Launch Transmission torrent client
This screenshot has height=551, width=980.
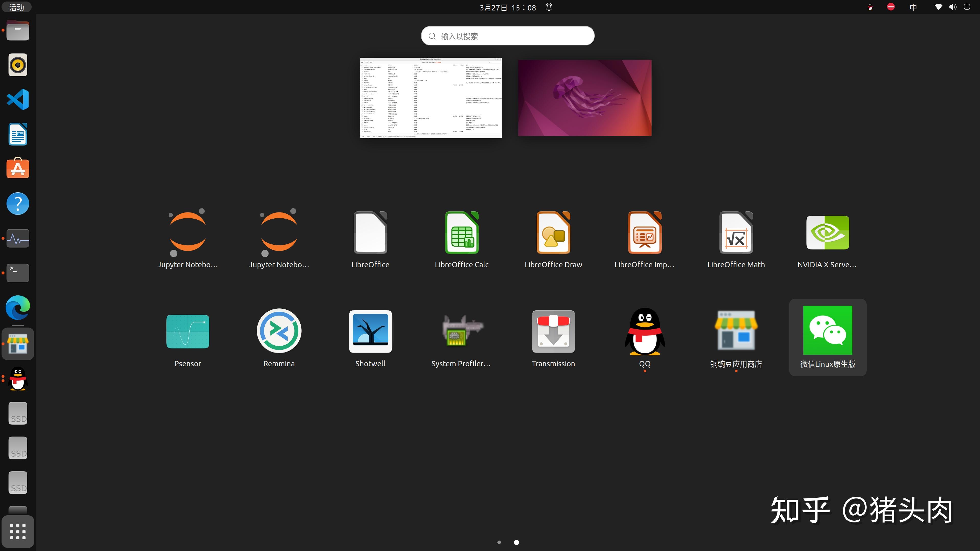[x=553, y=332]
